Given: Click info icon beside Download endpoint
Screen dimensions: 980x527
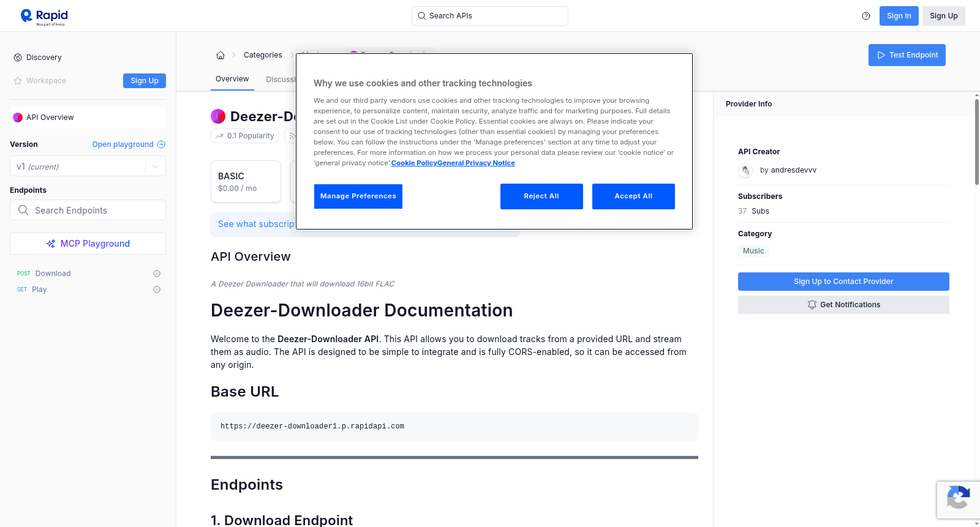Looking at the screenshot, I should point(157,274).
